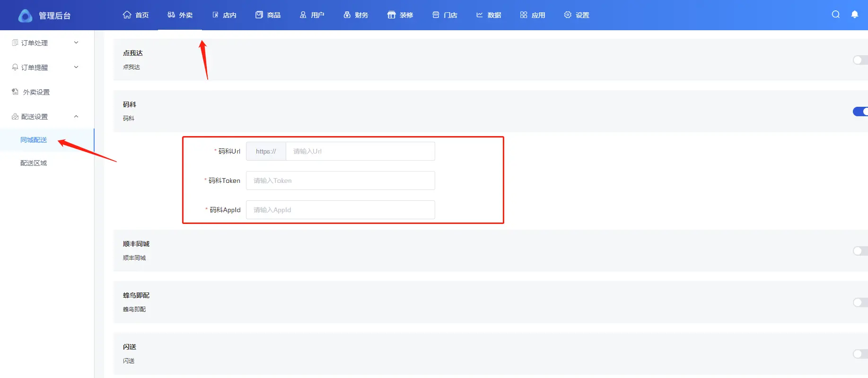Click the 数据 chart icon

coord(479,15)
